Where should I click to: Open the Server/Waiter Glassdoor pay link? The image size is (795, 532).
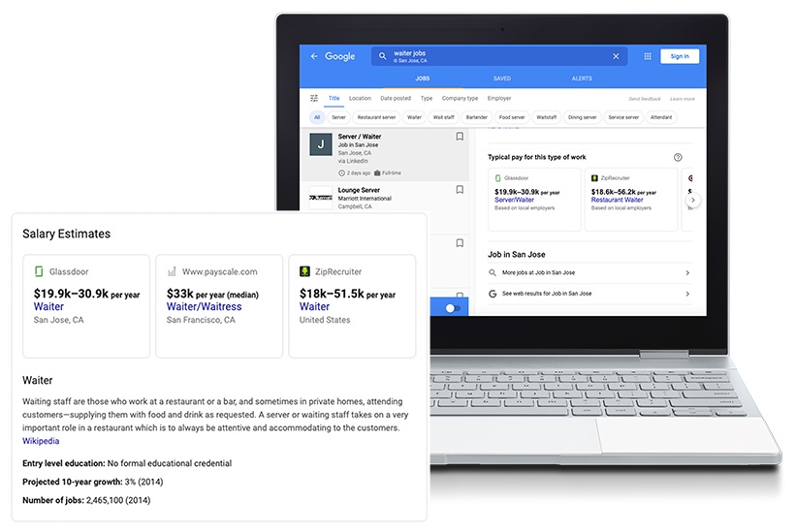point(514,201)
